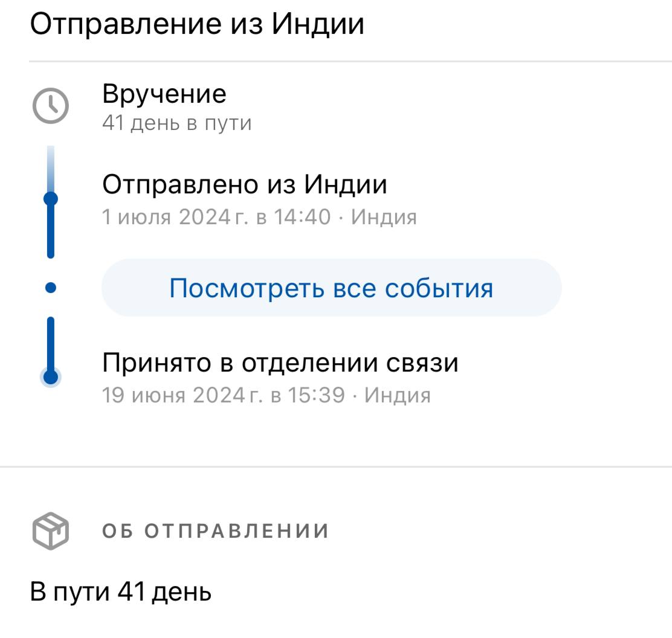Tap the clock icon beside Вручение
The height and width of the screenshot is (638, 672).
[51, 106]
